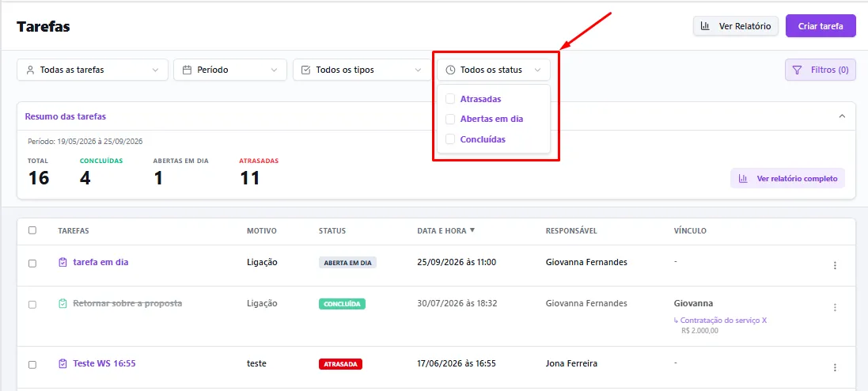This screenshot has width=868, height=391.
Task: Click the 25/09/2026 às 11:00 date cell
Action: point(457,263)
